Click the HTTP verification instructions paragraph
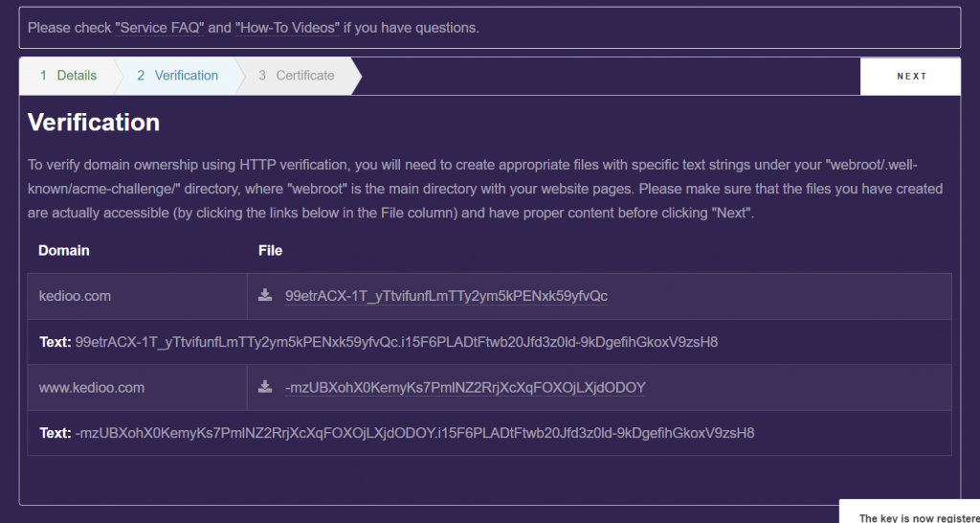The height and width of the screenshot is (523, 980). (x=485, y=189)
